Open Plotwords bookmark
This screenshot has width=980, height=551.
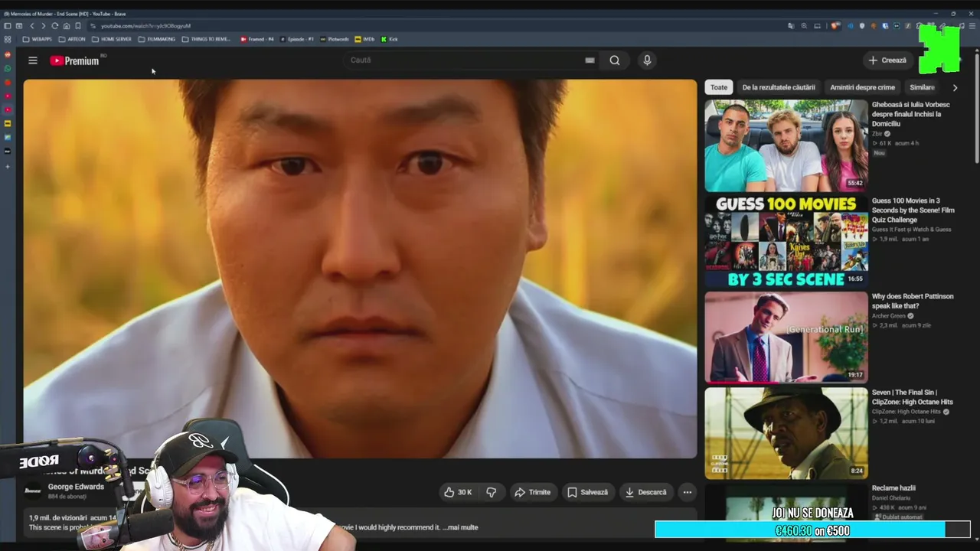point(335,39)
